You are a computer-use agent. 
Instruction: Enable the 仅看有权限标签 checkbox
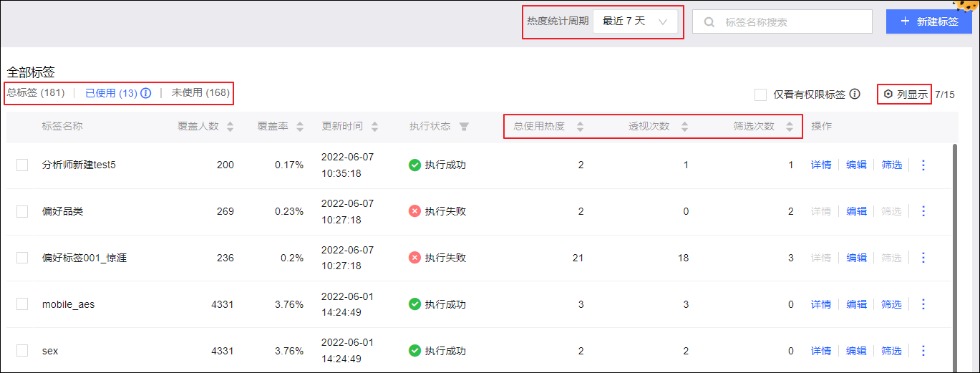(x=760, y=95)
